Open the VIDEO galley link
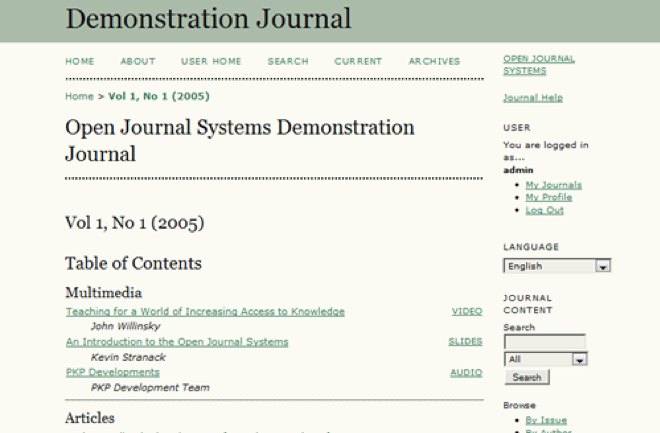Screen dimensions: 660x433 pyautogui.click(x=467, y=312)
